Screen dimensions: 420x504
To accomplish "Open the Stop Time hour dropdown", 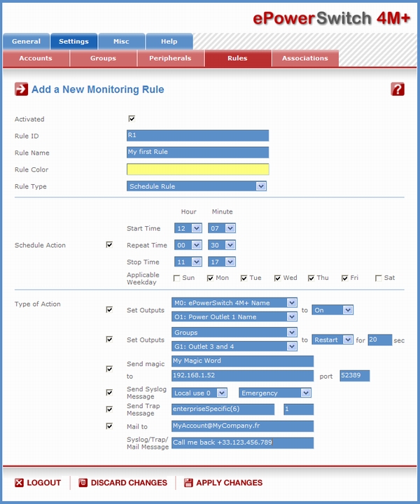I will pos(188,262).
